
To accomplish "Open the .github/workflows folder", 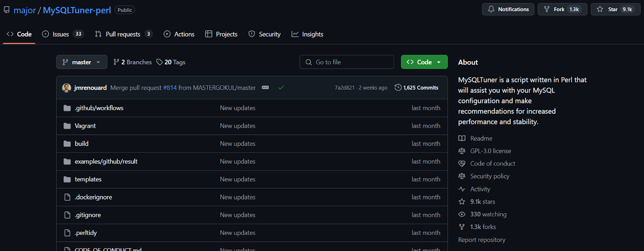I will click(99, 108).
